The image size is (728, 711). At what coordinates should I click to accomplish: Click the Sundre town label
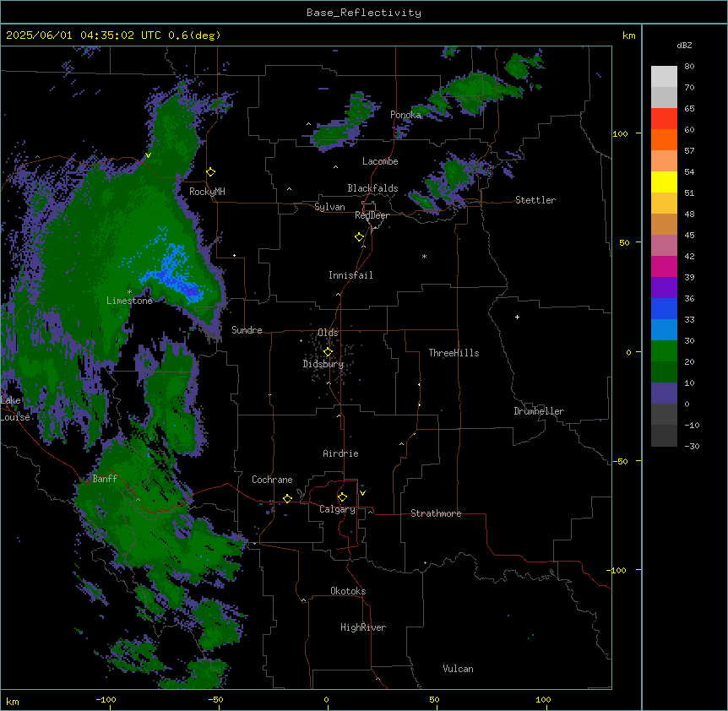coord(247,330)
